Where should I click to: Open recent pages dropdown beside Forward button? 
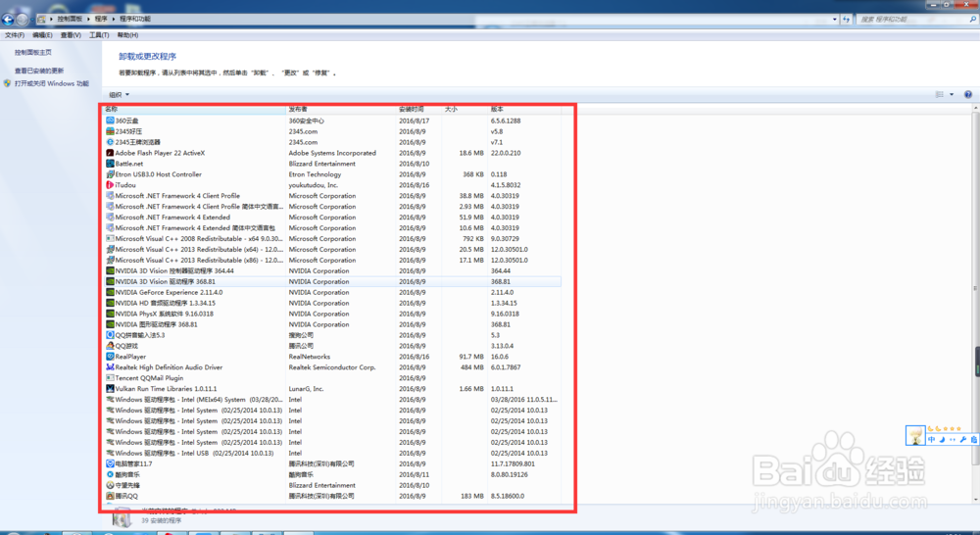(x=32, y=20)
